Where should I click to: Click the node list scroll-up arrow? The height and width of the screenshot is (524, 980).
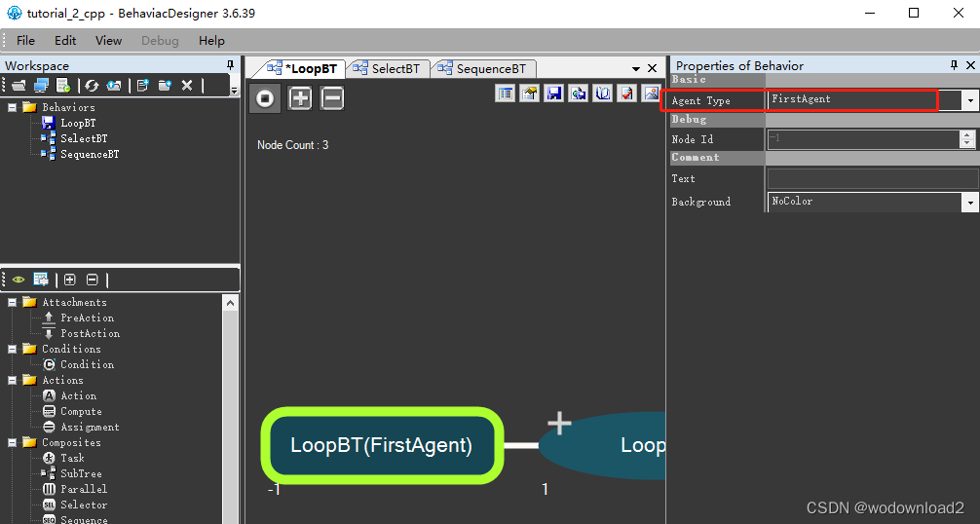[230, 304]
